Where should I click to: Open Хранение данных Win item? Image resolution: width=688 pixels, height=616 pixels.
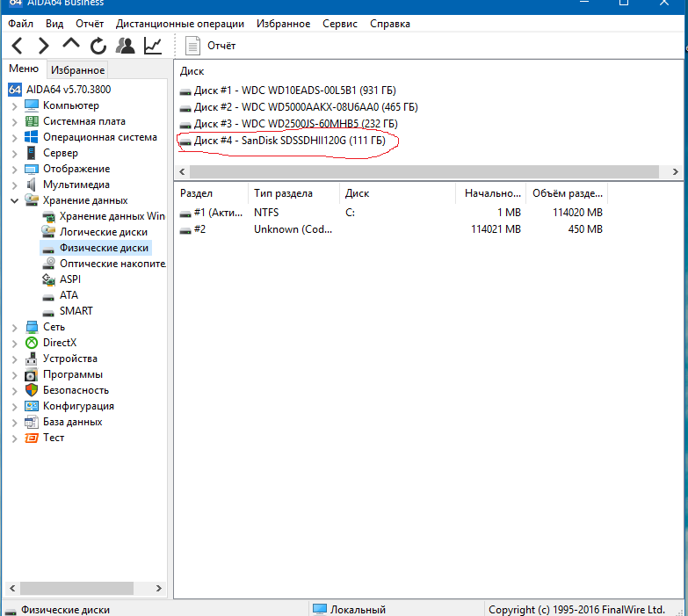(x=104, y=216)
